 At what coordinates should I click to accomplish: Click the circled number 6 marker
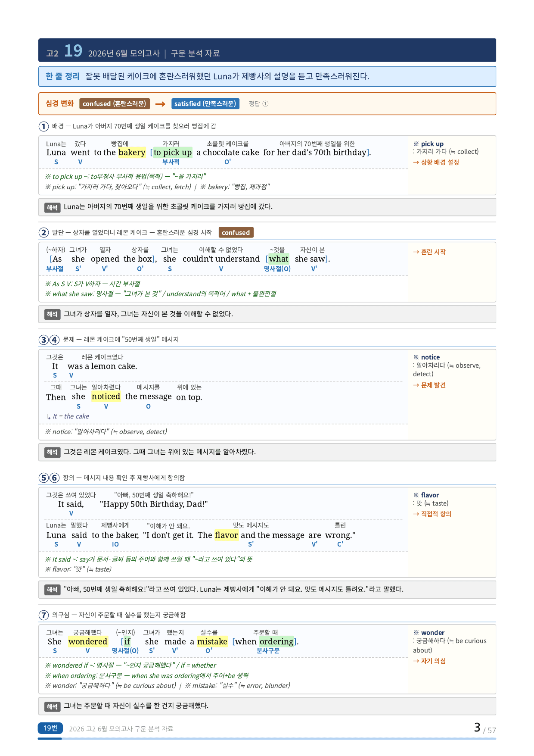tap(54, 478)
